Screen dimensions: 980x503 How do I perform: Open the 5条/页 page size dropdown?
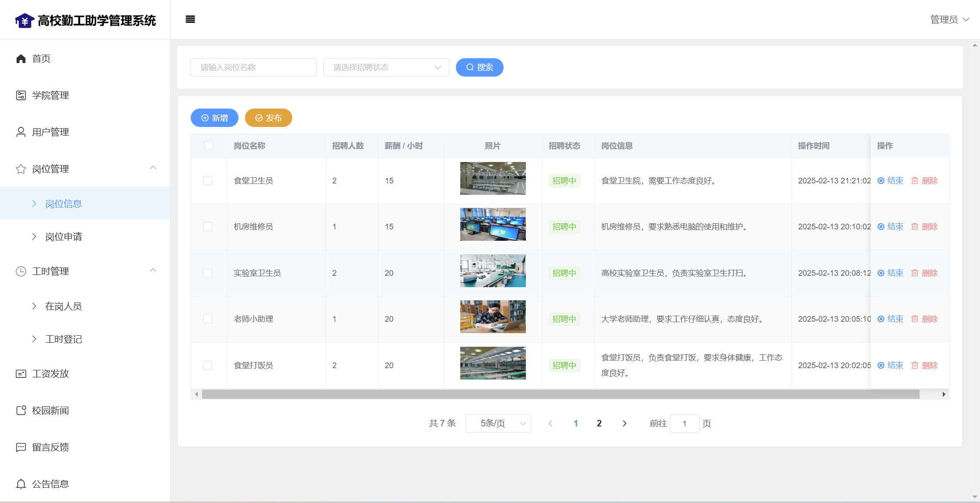tap(498, 423)
